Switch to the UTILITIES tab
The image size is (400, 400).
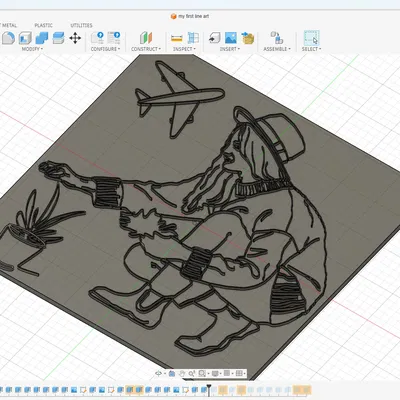click(x=81, y=25)
